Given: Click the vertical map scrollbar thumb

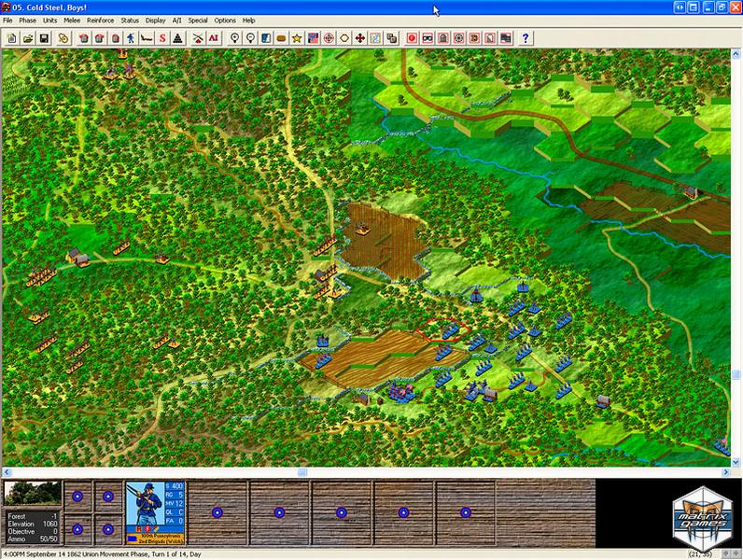Looking at the screenshot, I should (736, 374).
